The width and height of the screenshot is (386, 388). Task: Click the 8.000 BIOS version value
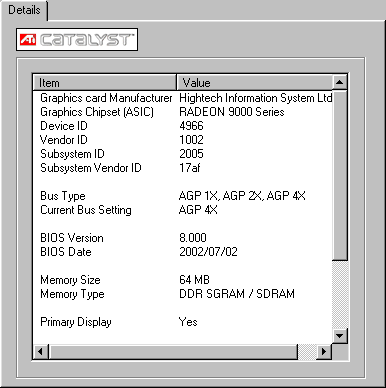point(193,238)
